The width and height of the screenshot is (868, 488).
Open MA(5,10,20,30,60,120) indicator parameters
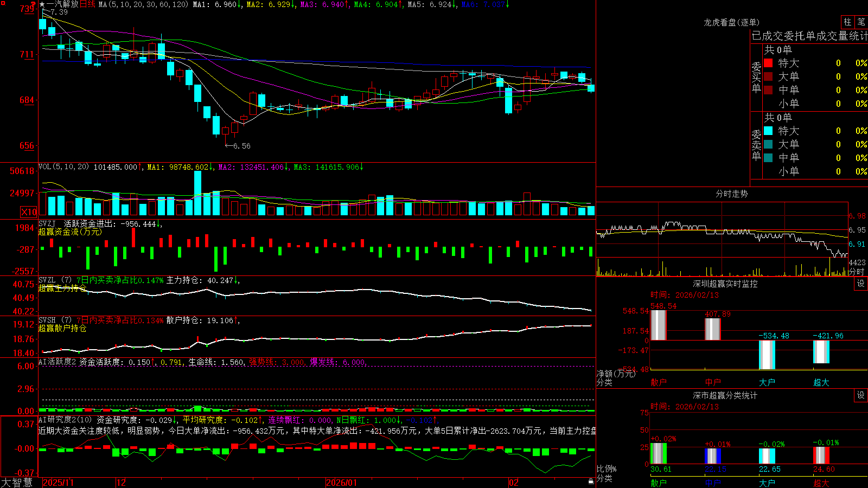coord(143,4)
